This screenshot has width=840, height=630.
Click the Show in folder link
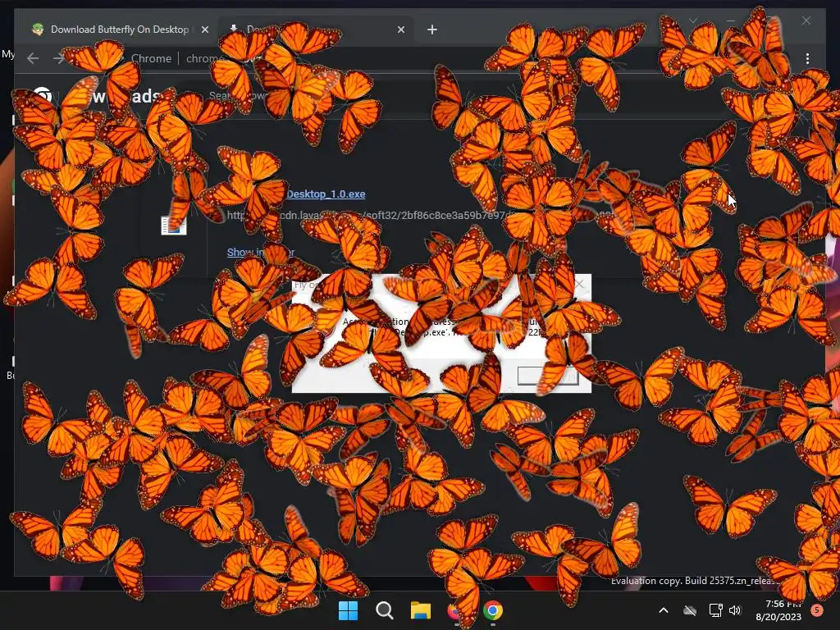coord(261,252)
